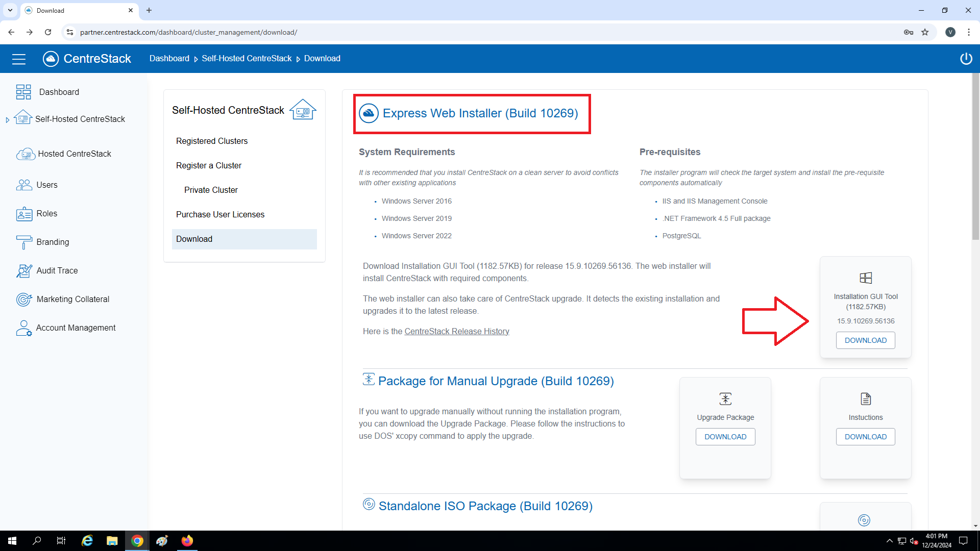Open the hamburger menu icon
Image resolution: width=980 pixels, height=551 pixels.
coord(19,59)
